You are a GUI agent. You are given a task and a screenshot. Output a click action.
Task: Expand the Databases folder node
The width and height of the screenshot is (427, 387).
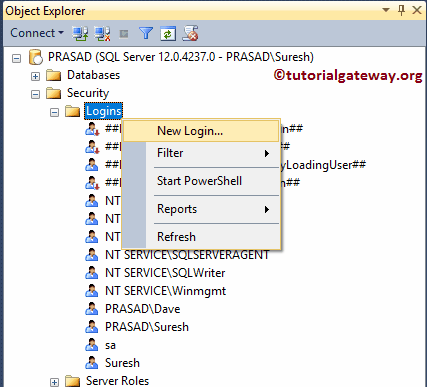point(35,76)
